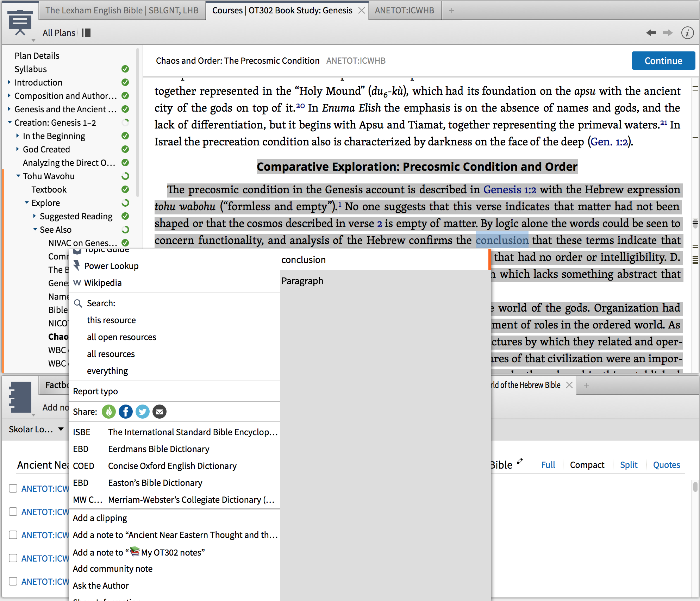Open the panel info icon
Image resolution: width=700 pixels, height=601 pixels.
tap(687, 33)
